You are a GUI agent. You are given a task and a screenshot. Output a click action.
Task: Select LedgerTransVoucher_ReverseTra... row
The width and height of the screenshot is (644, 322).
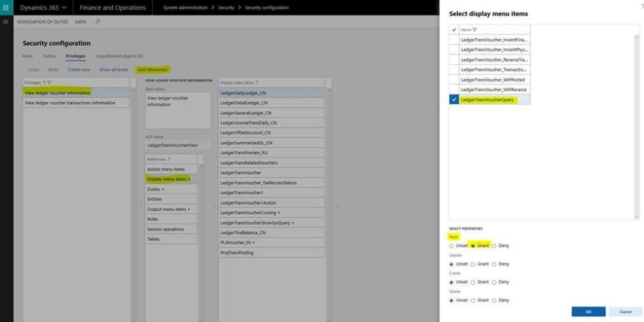pyautogui.click(x=494, y=60)
